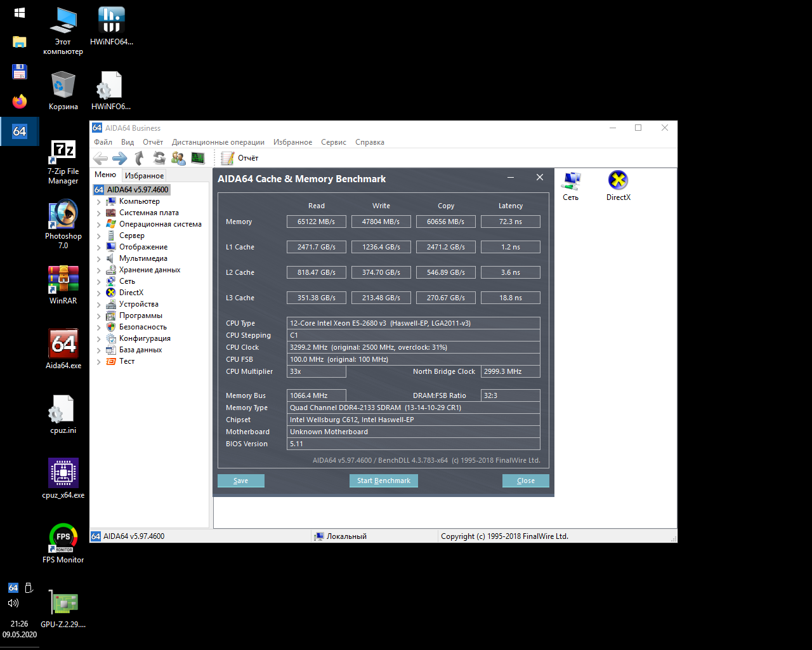The image size is (812, 650).
Task: Expand the Компьютер tree node
Action: coord(98,201)
